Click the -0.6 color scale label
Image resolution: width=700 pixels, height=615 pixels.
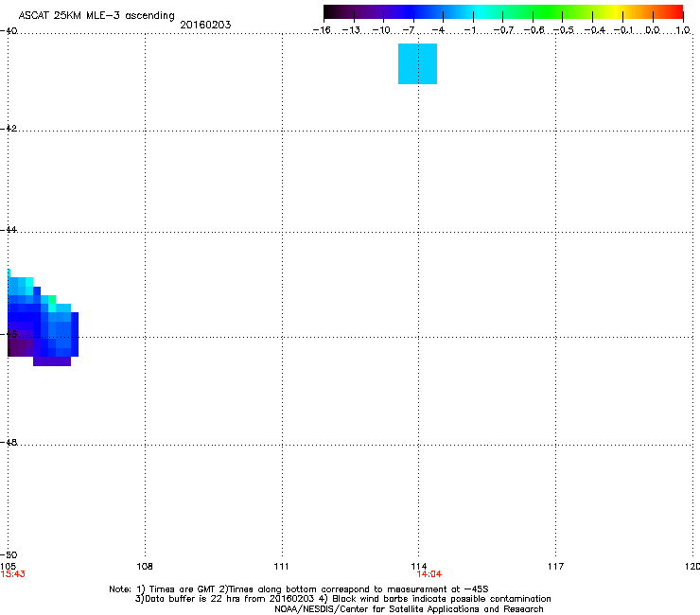pyautogui.click(x=534, y=30)
